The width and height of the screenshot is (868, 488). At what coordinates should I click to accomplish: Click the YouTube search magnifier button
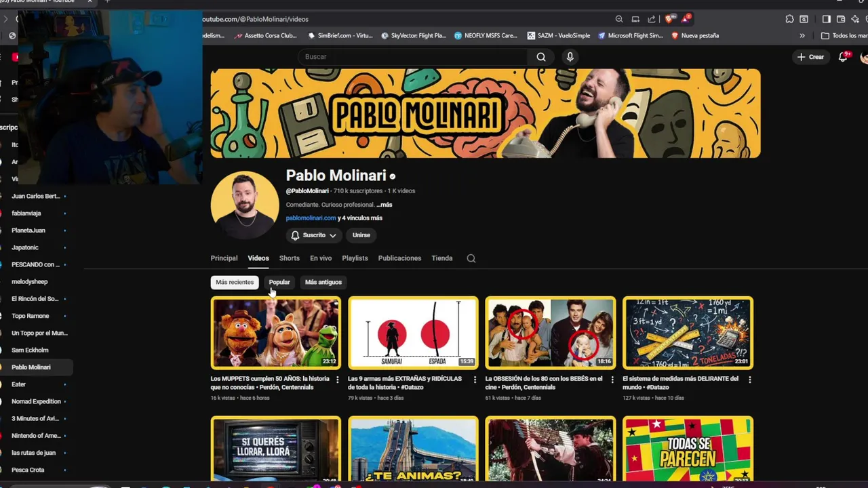point(540,57)
